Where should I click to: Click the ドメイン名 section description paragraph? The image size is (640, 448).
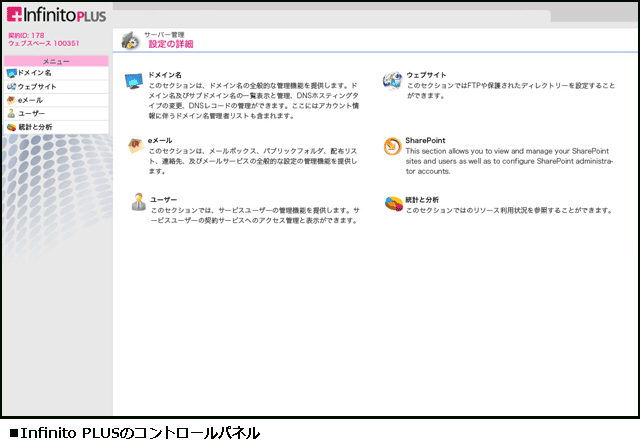[253, 101]
